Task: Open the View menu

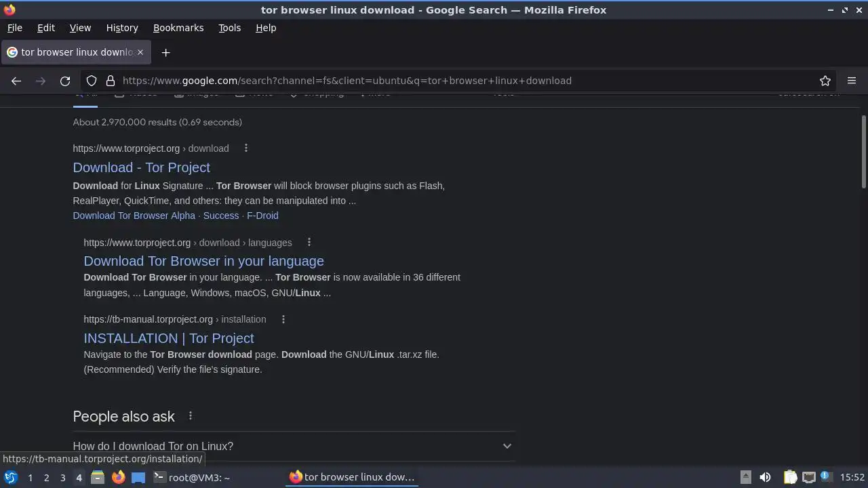Action: pyautogui.click(x=80, y=28)
